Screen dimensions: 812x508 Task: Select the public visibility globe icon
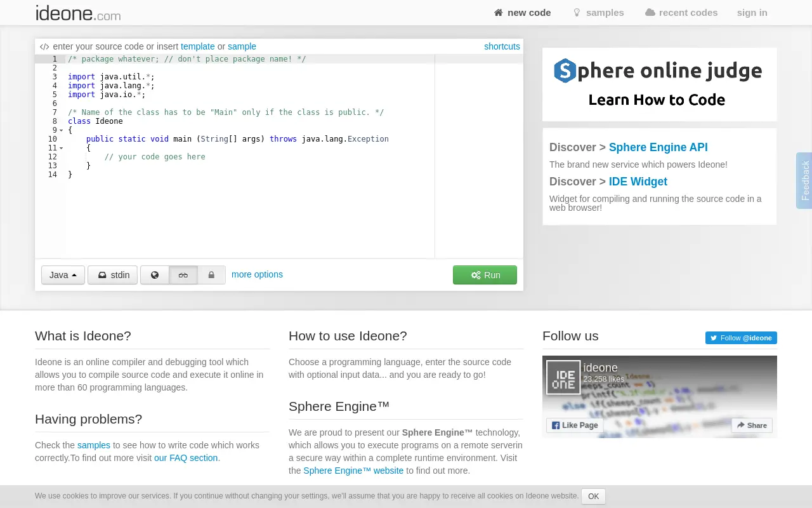(155, 275)
